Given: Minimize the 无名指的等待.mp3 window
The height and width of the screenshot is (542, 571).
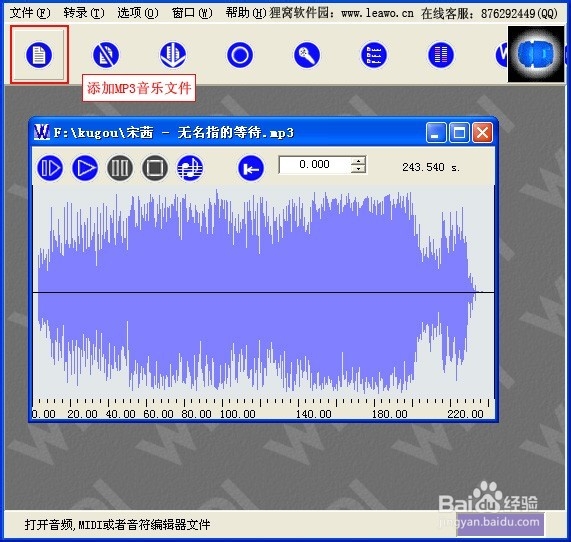Looking at the screenshot, I should pyautogui.click(x=436, y=132).
